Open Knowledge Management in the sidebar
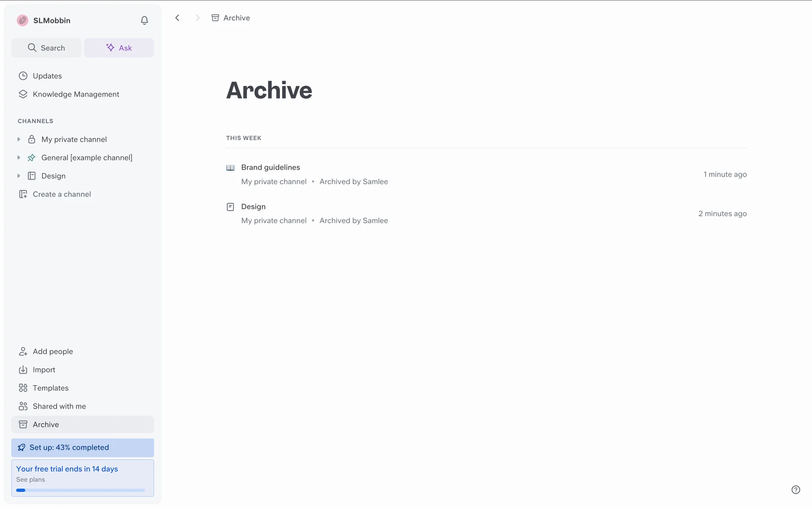812x508 pixels. [x=76, y=94]
